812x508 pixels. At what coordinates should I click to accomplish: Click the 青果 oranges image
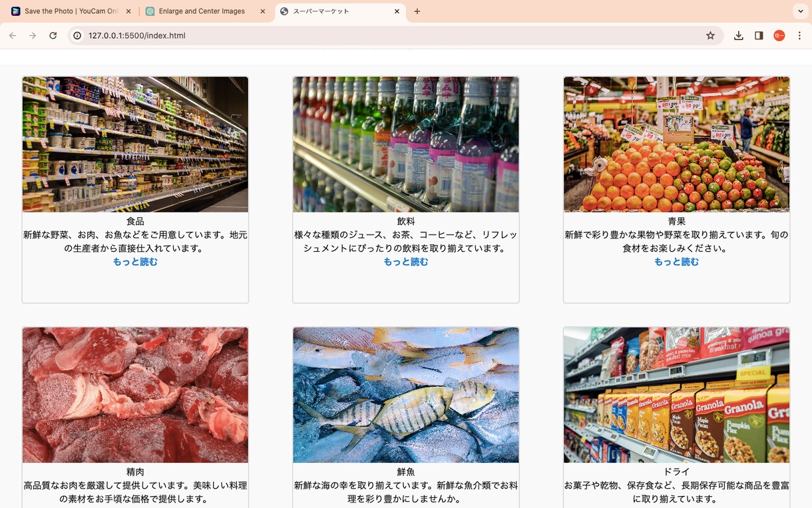pyautogui.click(x=676, y=144)
